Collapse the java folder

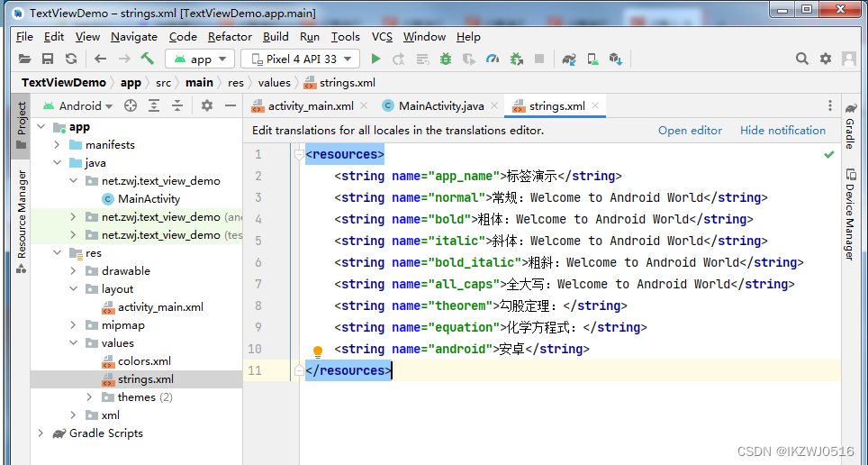57,163
